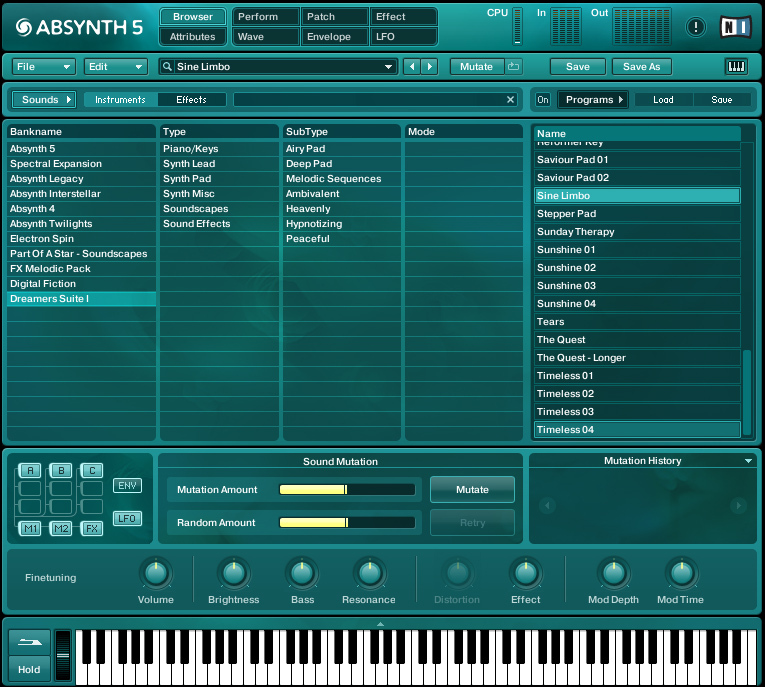
Task: Adjust the Mutation Amount slider
Action: (347, 489)
